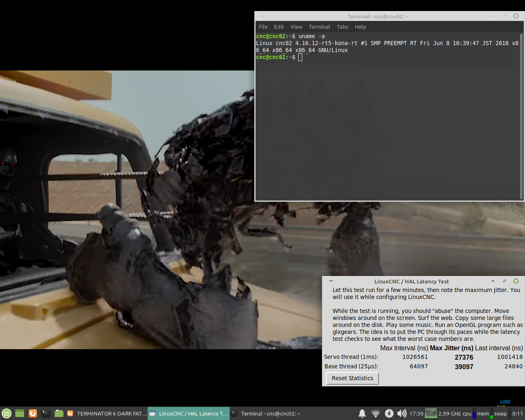Switch to TERMINATOR 6 DARK FATE window in taskbar
Screen dimensions: 525x420
(x=106, y=413)
